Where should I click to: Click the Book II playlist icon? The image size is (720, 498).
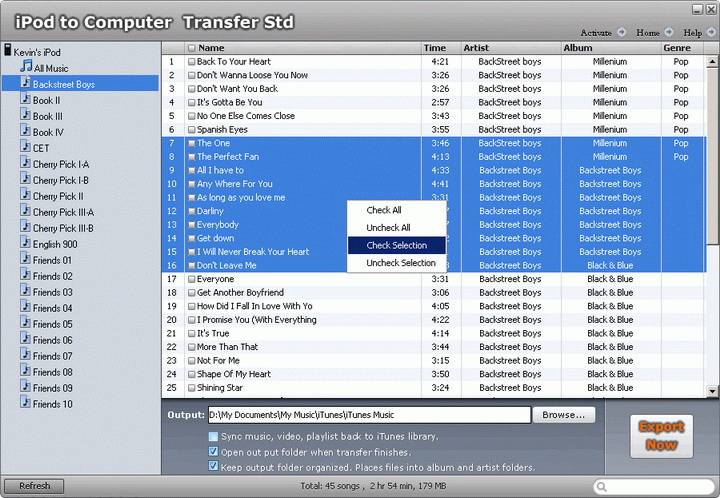point(26,99)
